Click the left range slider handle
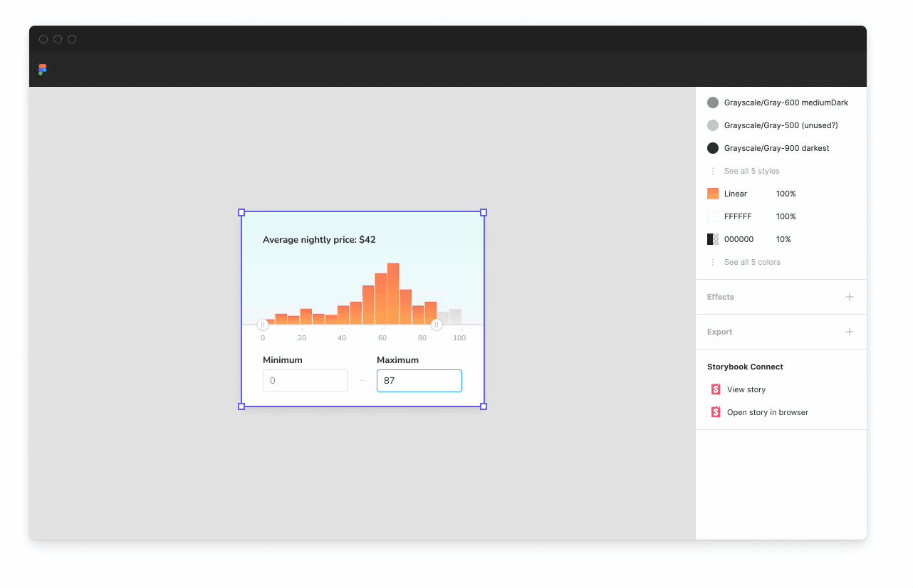The width and height of the screenshot is (913, 588). click(x=263, y=324)
